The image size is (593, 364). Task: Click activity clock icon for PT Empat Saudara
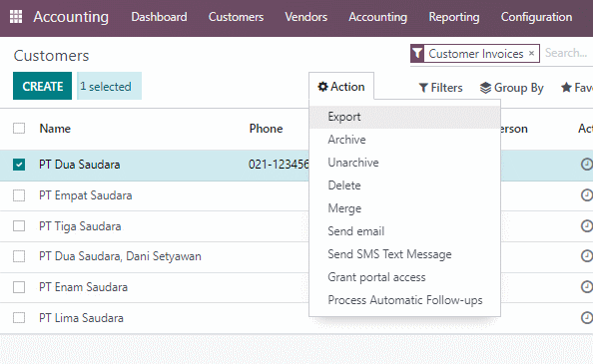[x=587, y=195]
